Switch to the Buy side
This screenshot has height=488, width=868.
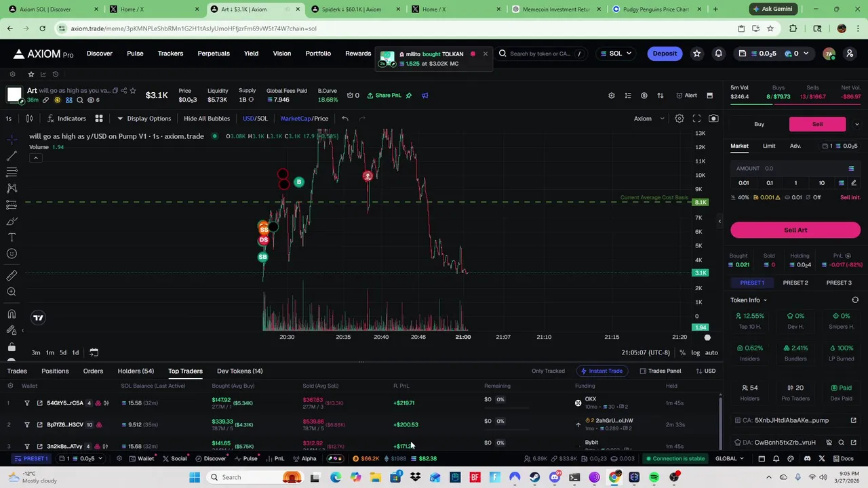pyautogui.click(x=759, y=124)
